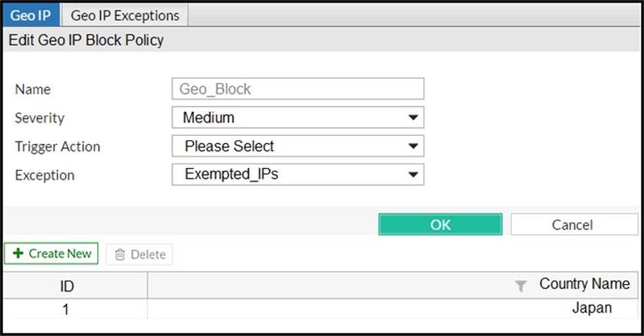Click the plus icon in Create New
Image resolution: width=644 pixels, height=336 pixels.
(x=18, y=253)
